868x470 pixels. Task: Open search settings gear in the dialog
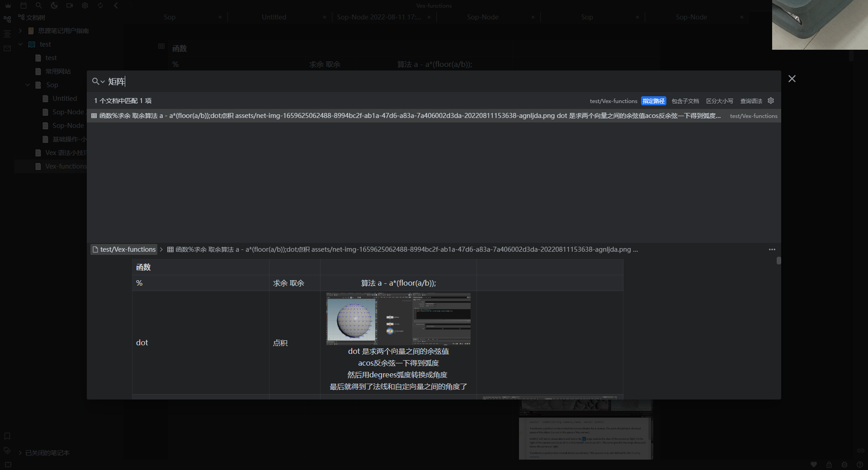click(x=771, y=101)
